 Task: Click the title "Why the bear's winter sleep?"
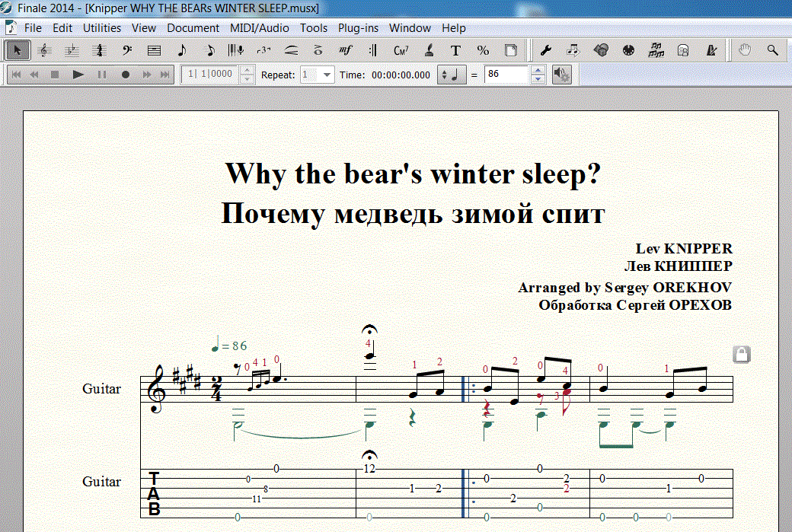click(414, 174)
